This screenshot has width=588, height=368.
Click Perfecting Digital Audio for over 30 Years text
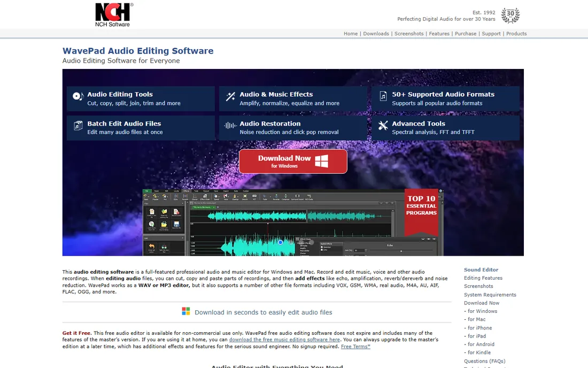tap(446, 19)
